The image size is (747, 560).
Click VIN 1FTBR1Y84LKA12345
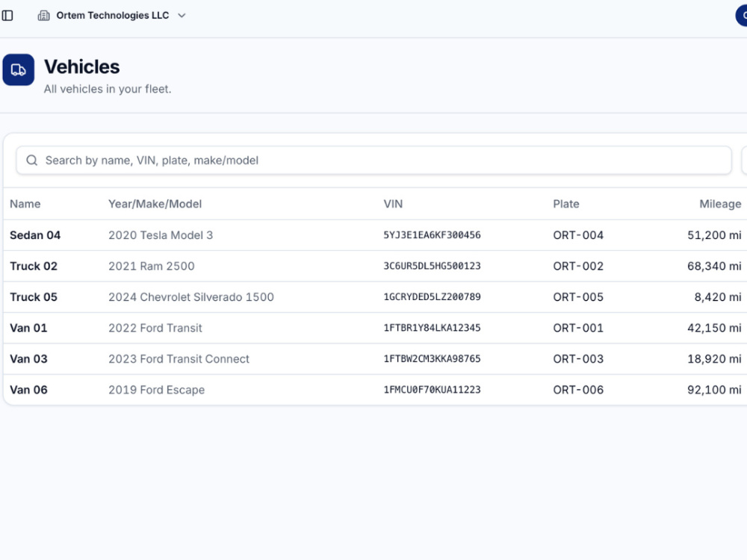(x=432, y=328)
